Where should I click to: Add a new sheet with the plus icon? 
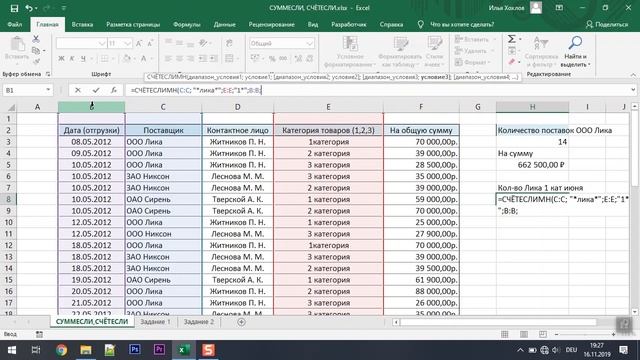click(x=241, y=322)
